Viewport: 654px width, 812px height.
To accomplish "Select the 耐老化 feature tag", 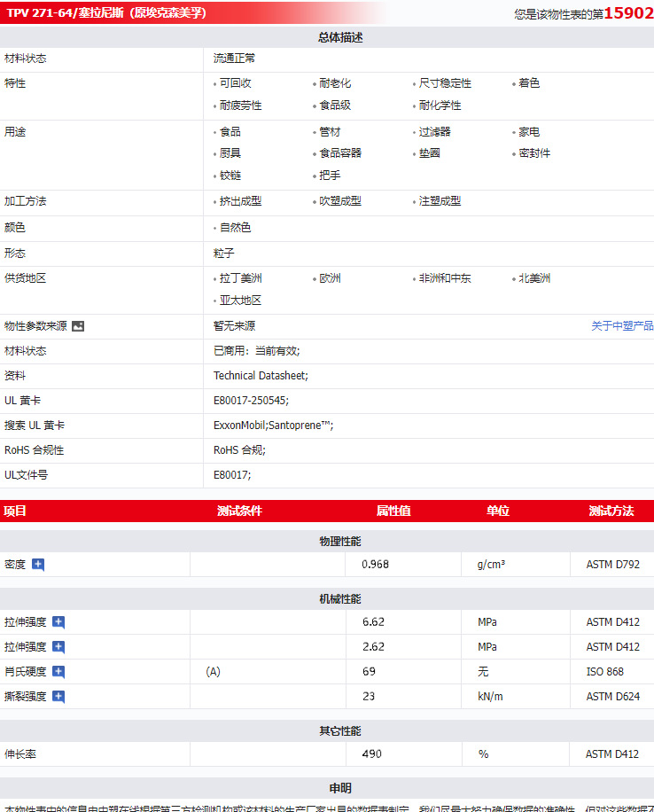I will (x=335, y=83).
